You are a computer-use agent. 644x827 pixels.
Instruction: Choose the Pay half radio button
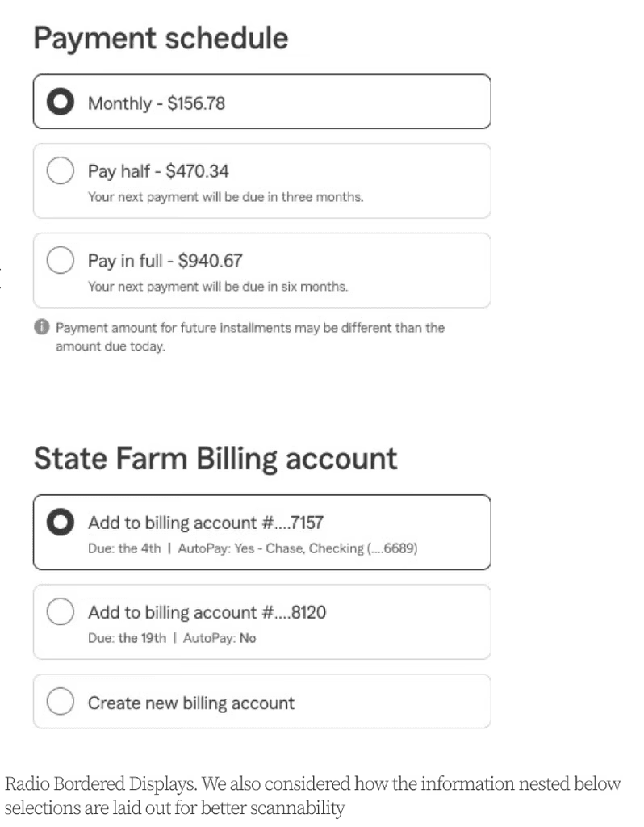pos(60,170)
